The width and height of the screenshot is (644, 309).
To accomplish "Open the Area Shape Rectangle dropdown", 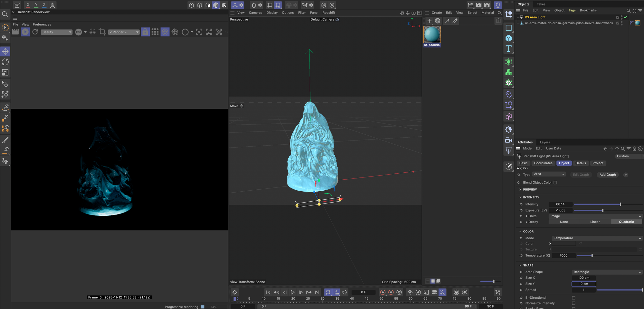I will tap(607, 272).
